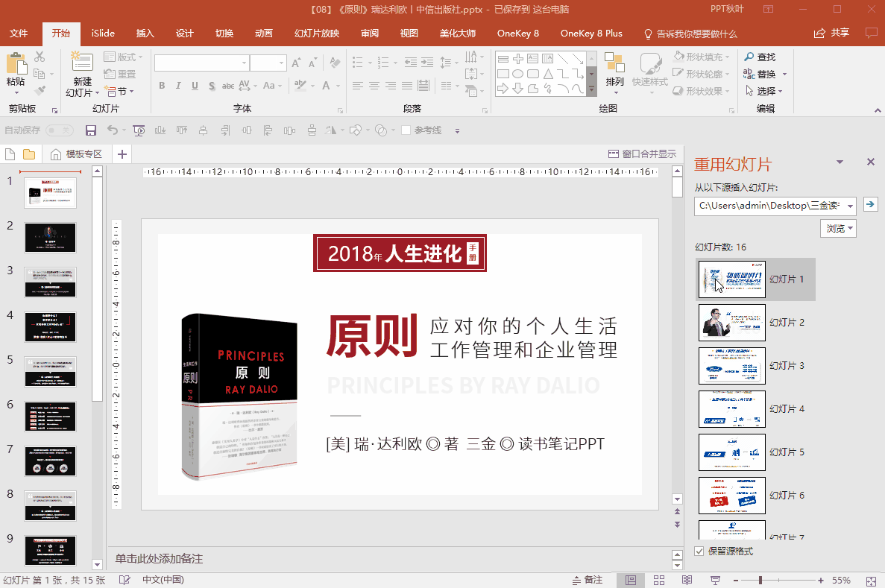885x588 pixels.
Task: Select the Bold formatting icon
Action: click(x=162, y=86)
